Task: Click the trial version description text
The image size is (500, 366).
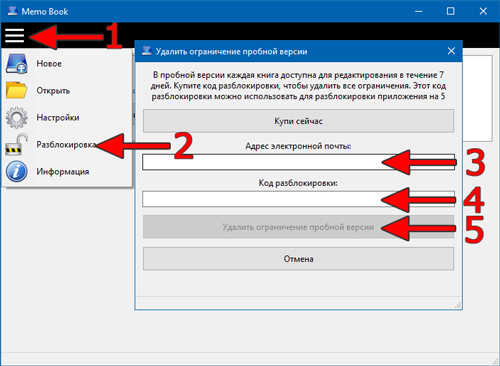Action: click(298, 86)
